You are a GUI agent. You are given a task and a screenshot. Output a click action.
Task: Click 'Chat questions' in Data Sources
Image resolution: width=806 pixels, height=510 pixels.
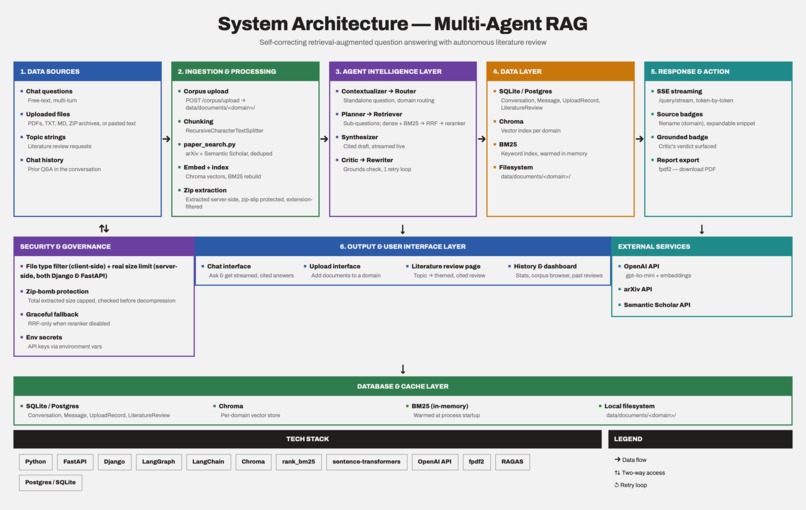click(49, 91)
